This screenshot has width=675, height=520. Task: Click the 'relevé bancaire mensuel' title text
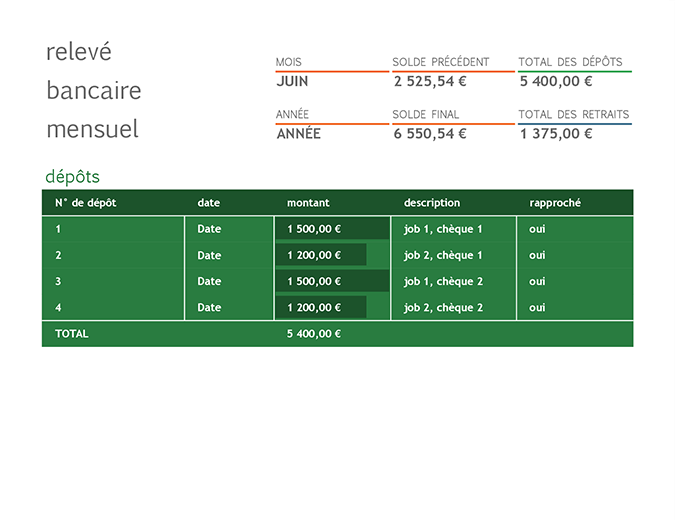(x=93, y=91)
